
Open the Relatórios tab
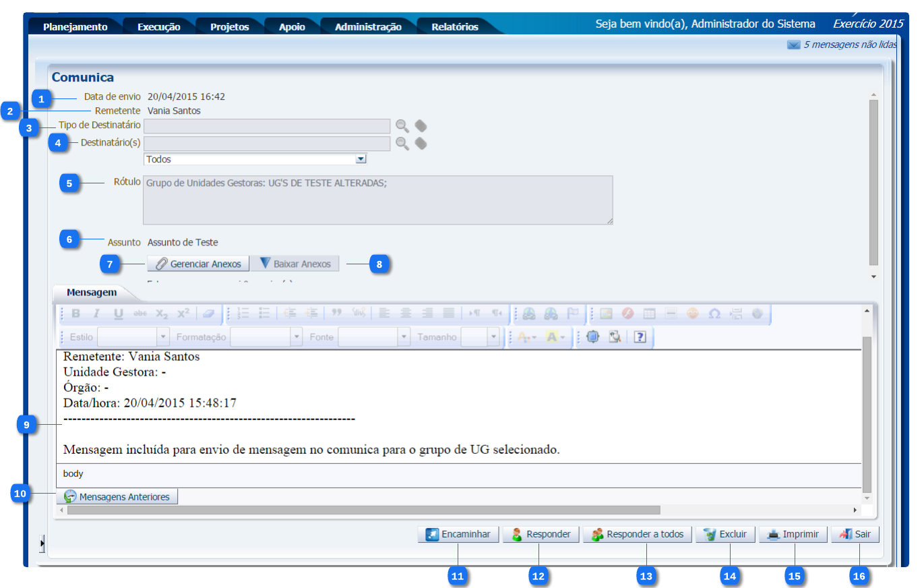click(x=454, y=27)
